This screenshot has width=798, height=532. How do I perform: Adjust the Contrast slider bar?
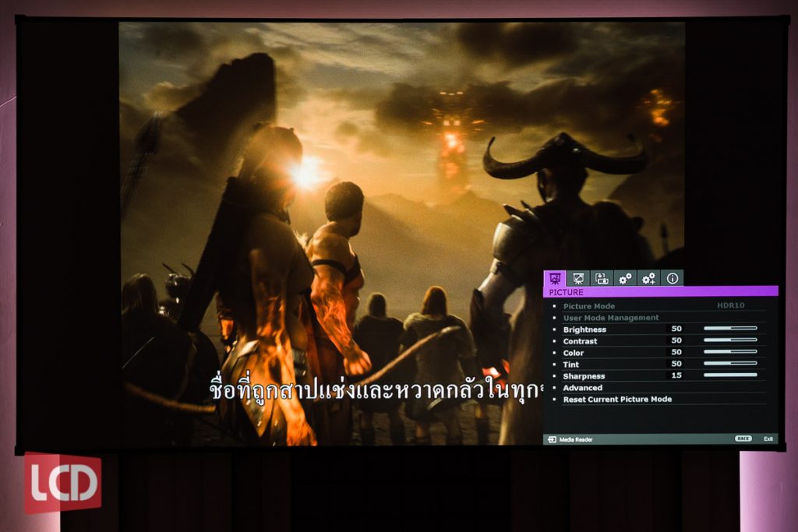pos(730,340)
